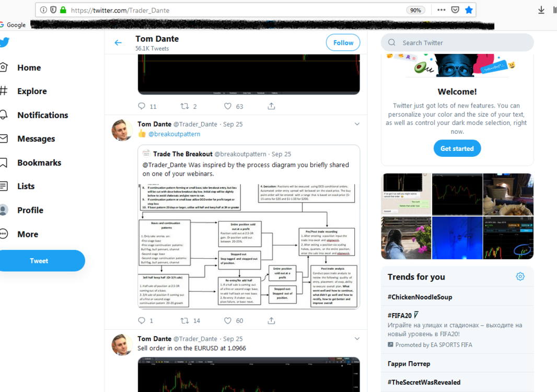Retweet the tweet with 14 retweets
This screenshot has width=557, height=392.
click(185, 320)
